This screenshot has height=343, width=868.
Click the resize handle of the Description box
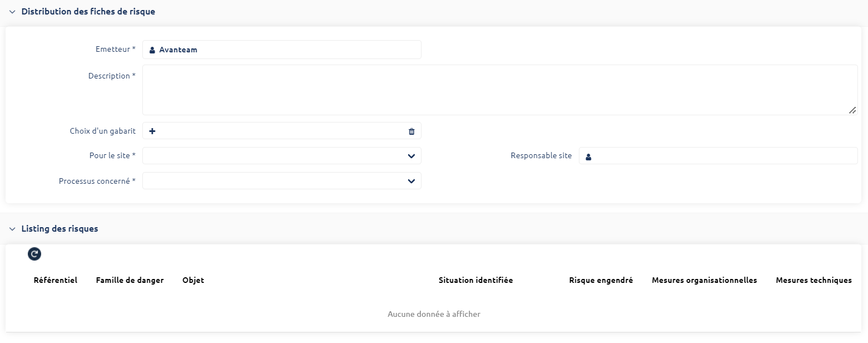point(853,110)
